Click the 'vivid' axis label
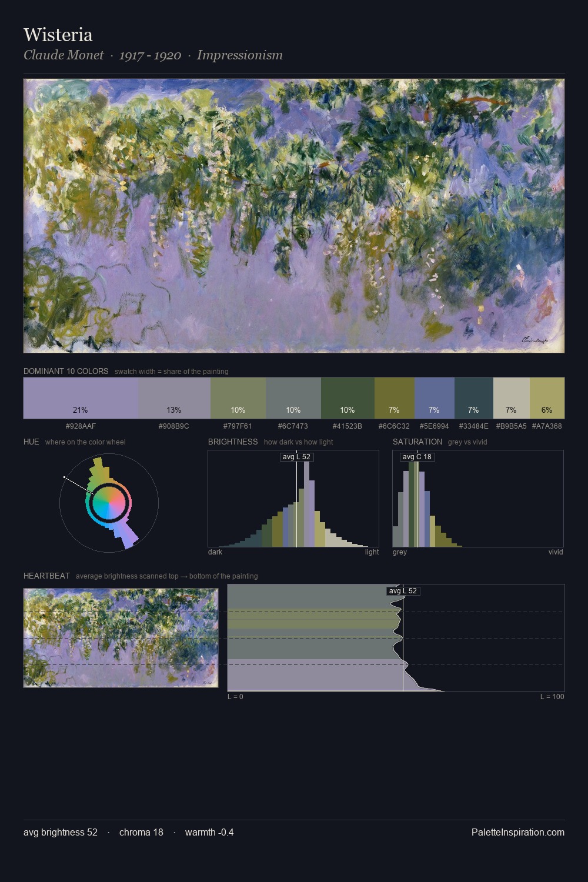This screenshot has width=588, height=882. [x=556, y=552]
